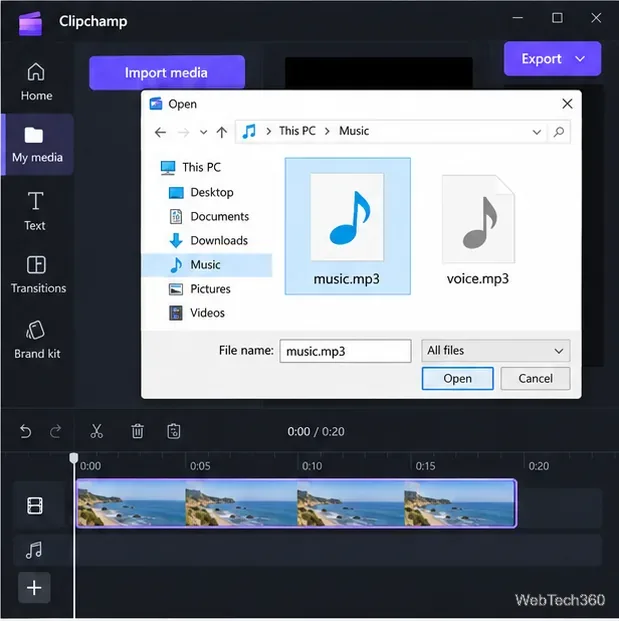Screen dimensions: 619x621
Task: Undo the last timeline action
Action: click(x=26, y=431)
